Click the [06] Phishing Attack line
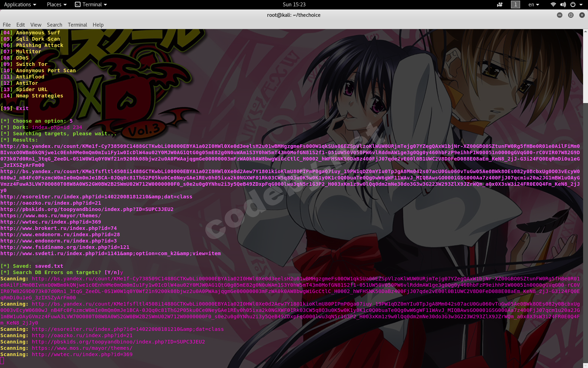588x368 pixels. click(x=32, y=45)
